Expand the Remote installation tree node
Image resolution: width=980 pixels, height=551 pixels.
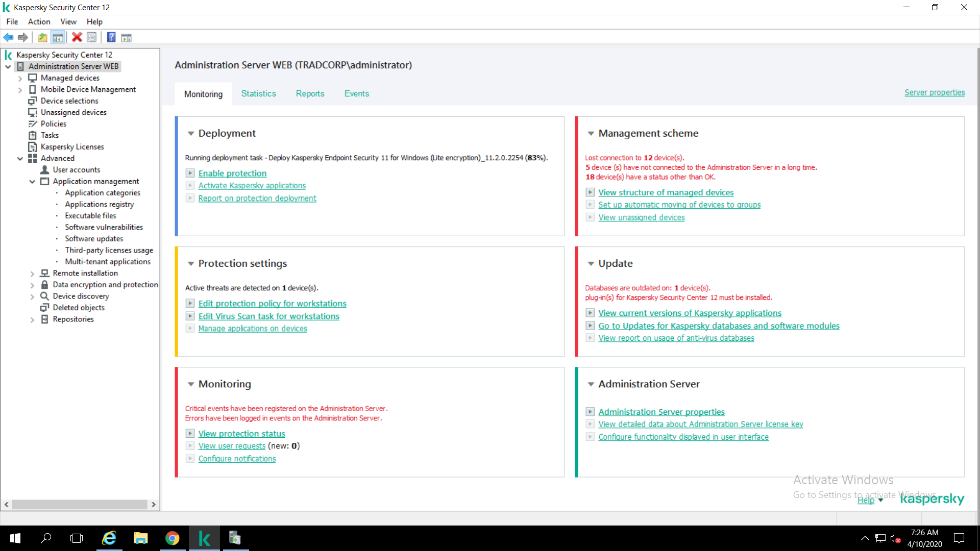pos(32,274)
